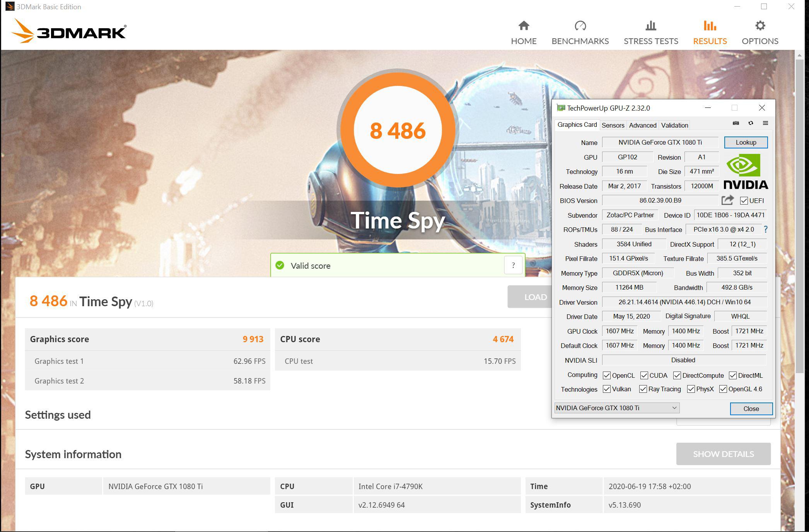Image resolution: width=809 pixels, height=532 pixels.
Task: Click Valid score help question button
Action: click(x=513, y=265)
